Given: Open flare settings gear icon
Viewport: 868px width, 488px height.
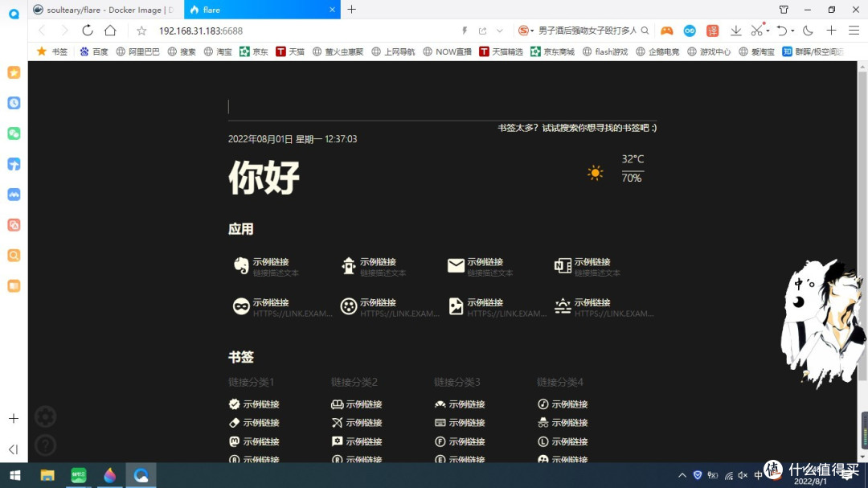Looking at the screenshot, I should coord(45,416).
